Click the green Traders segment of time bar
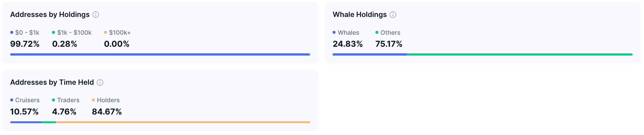This screenshot has width=644, height=135. 49,122
